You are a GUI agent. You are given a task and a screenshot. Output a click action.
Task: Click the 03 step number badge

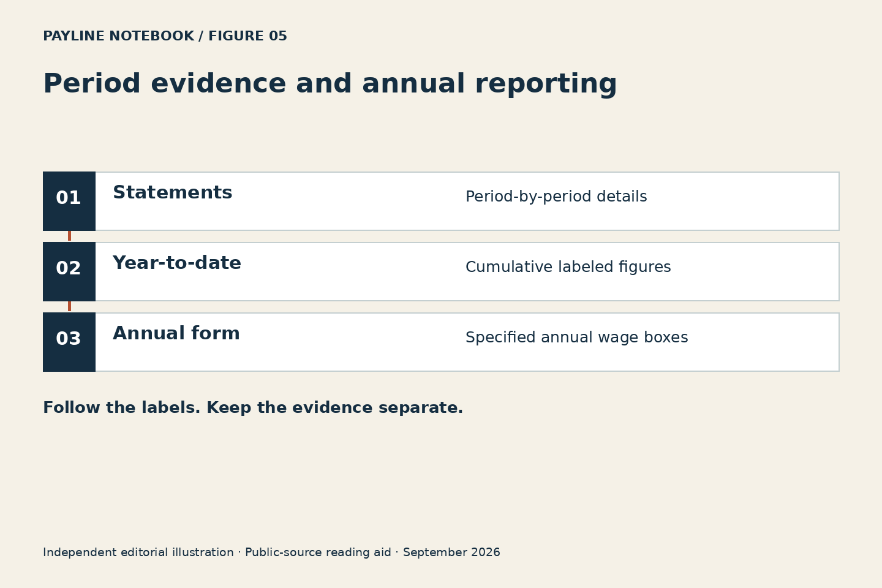pos(69,342)
